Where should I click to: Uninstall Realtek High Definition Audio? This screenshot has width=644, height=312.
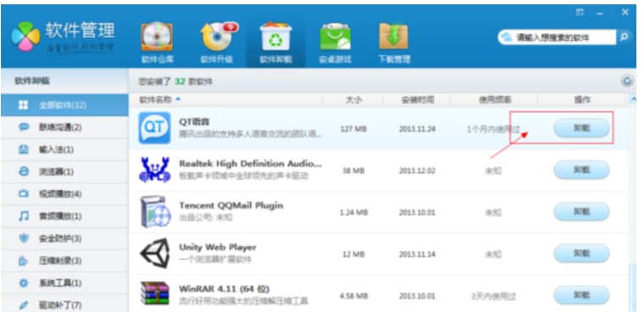(581, 170)
